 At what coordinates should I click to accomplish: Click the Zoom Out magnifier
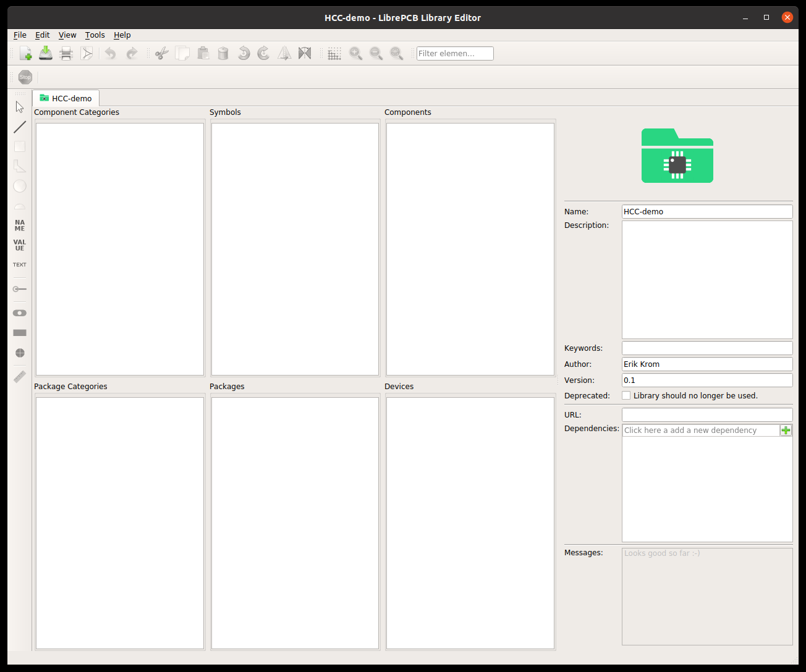point(376,54)
